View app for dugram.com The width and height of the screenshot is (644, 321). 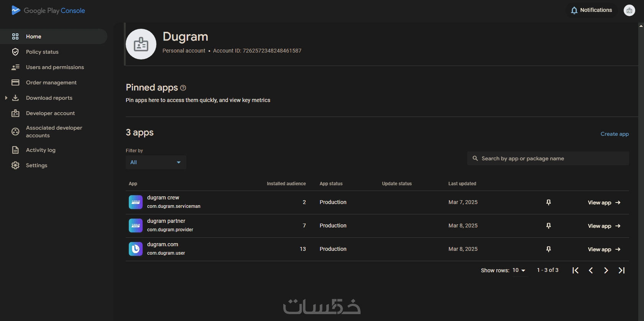pyautogui.click(x=604, y=249)
